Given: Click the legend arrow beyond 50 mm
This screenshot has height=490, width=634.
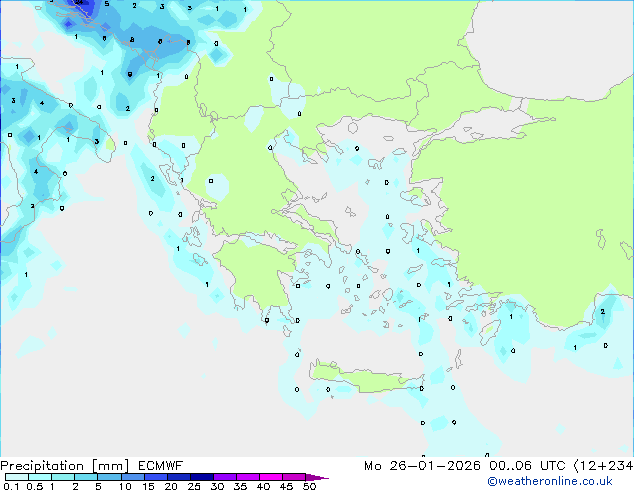Looking at the screenshot, I should point(317,477).
